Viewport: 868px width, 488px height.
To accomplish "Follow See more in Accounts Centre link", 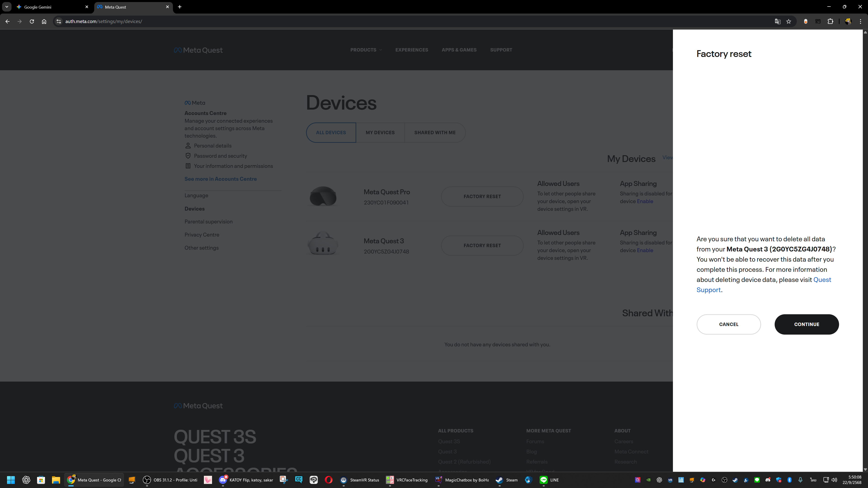I will [220, 179].
